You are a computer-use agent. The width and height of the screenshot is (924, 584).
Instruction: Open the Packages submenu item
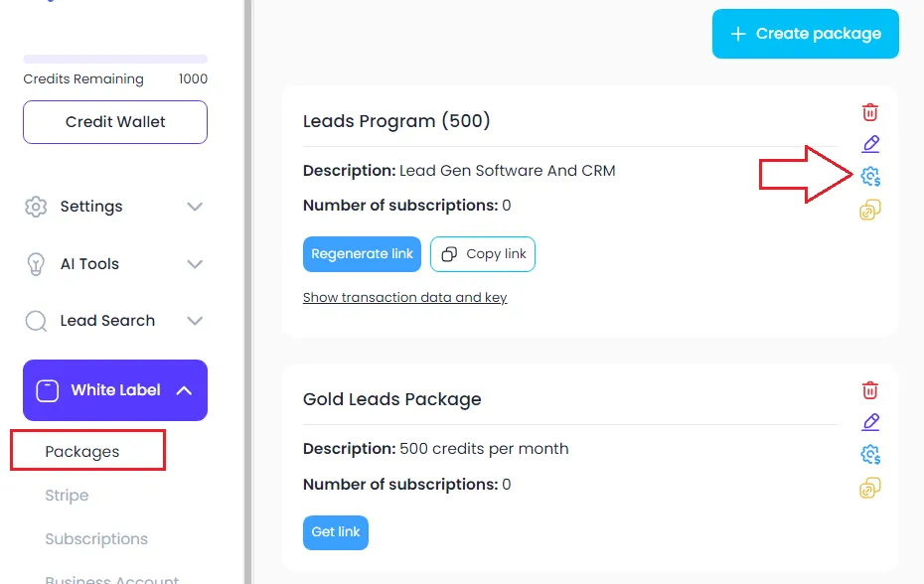point(81,451)
